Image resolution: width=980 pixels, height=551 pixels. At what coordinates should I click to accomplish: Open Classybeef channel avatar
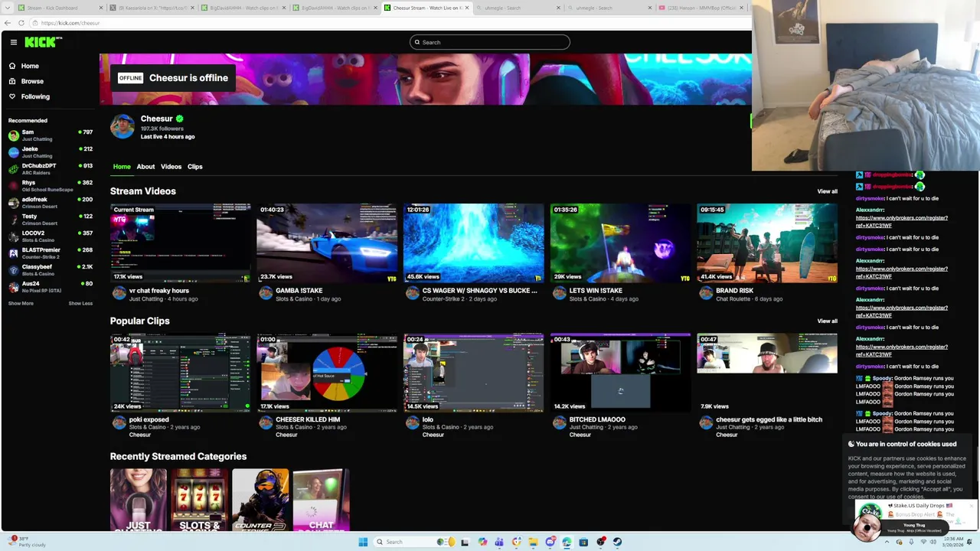[x=14, y=270]
